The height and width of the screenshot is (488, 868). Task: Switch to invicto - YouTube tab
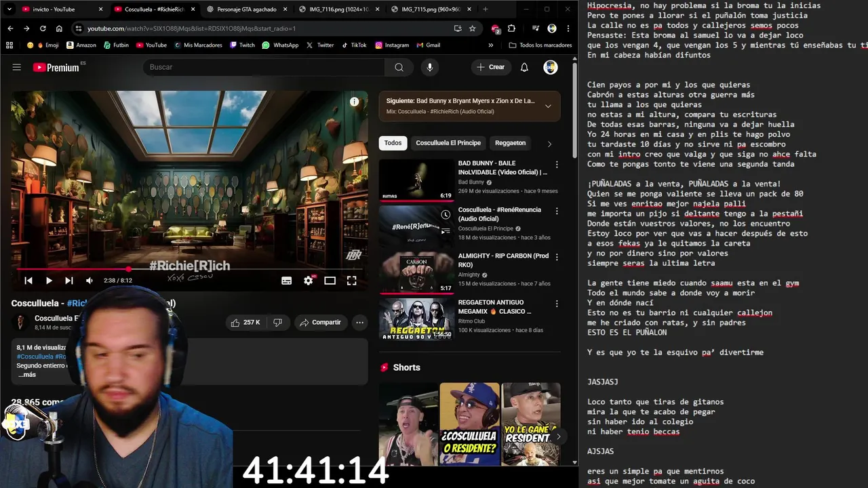60,9
